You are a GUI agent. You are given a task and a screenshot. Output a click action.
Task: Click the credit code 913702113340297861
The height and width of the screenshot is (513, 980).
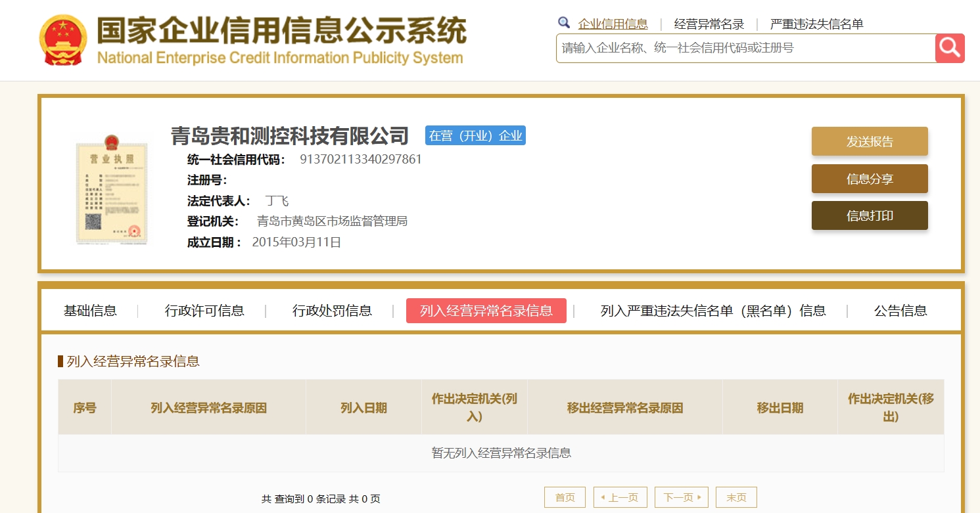(361, 160)
